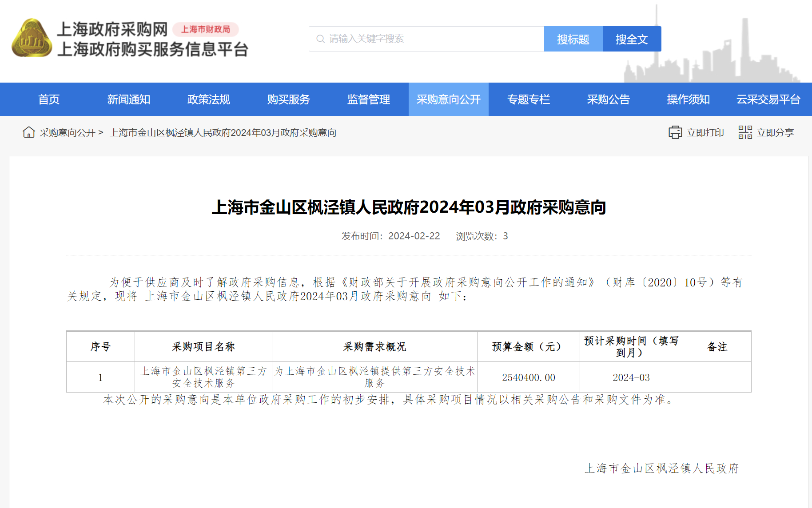Click the 上海市财政局 badge
The width and height of the screenshot is (812, 508).
click(206, 29)
